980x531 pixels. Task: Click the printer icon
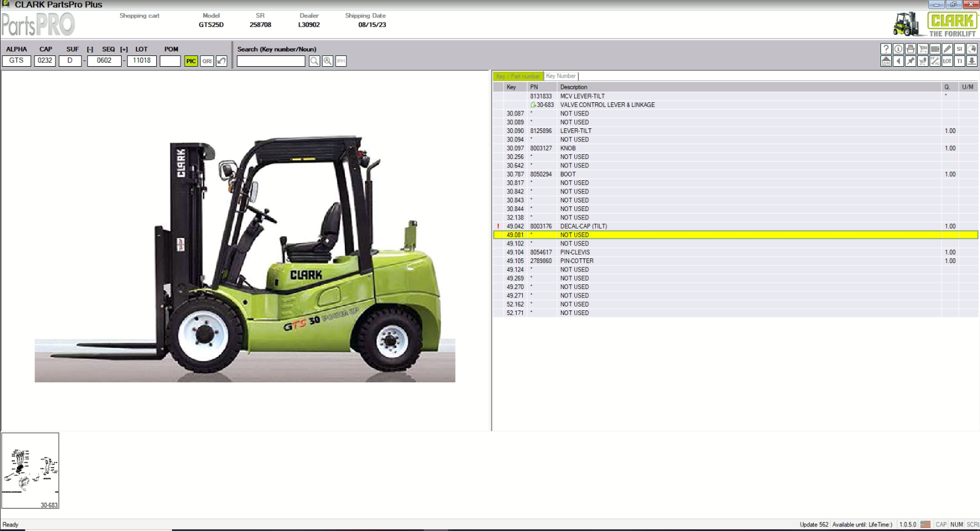tap(910, 49)
